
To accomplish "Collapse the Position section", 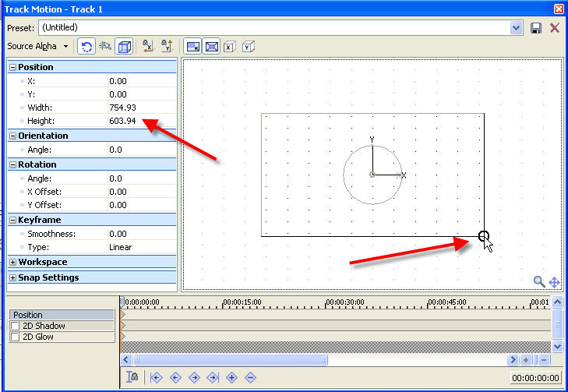I will 12,67.
